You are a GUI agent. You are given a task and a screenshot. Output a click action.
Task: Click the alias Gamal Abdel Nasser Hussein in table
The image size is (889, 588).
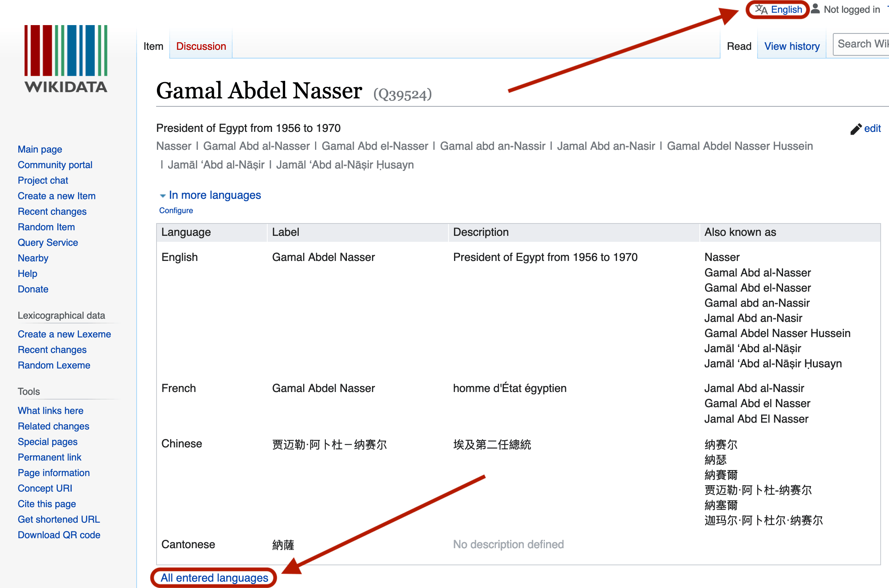pyautogui.click(x=777, y=333)
